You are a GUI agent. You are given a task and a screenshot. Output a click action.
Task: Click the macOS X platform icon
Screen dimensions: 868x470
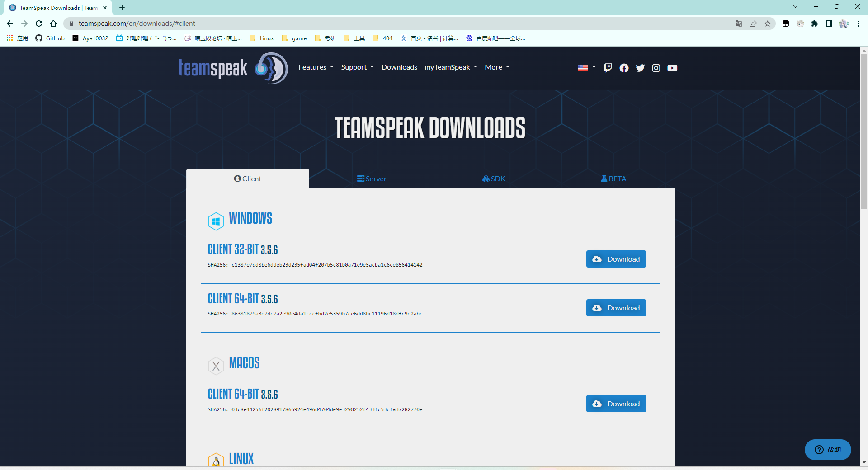coord(216,366)
